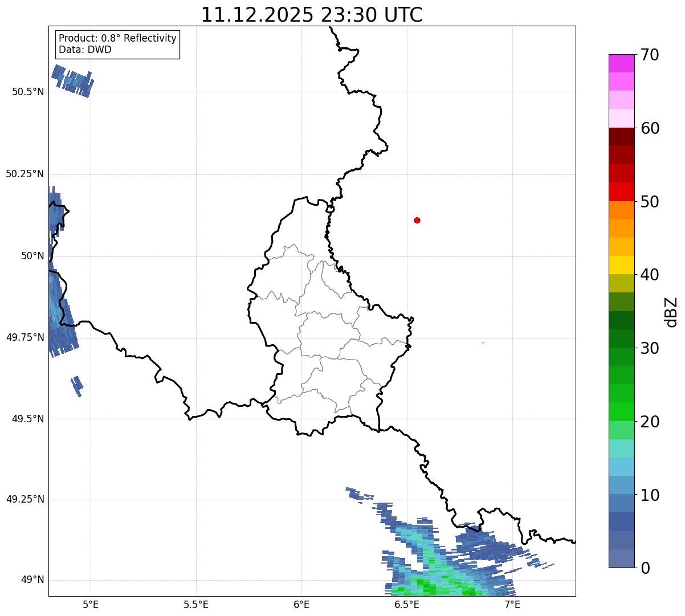Click the latitude label "49°N"

point(32,580)
